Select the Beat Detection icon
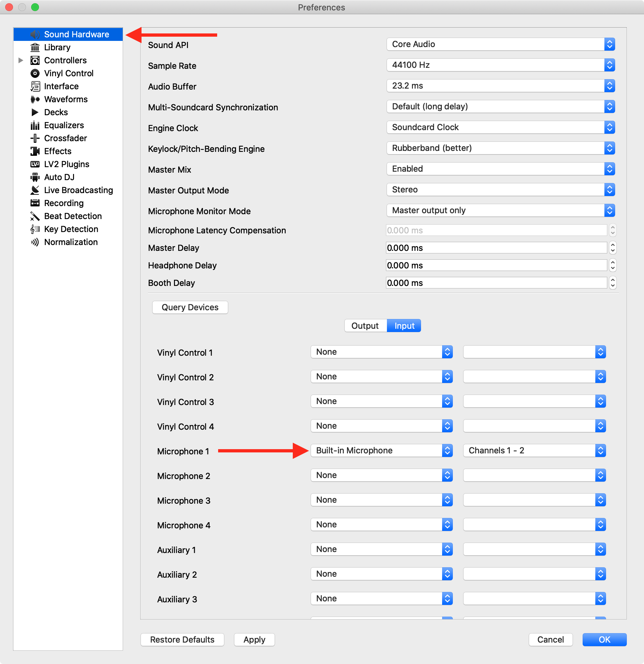This screenshot has width=644, height=664. pyautogui.click(x=35, y=216)
